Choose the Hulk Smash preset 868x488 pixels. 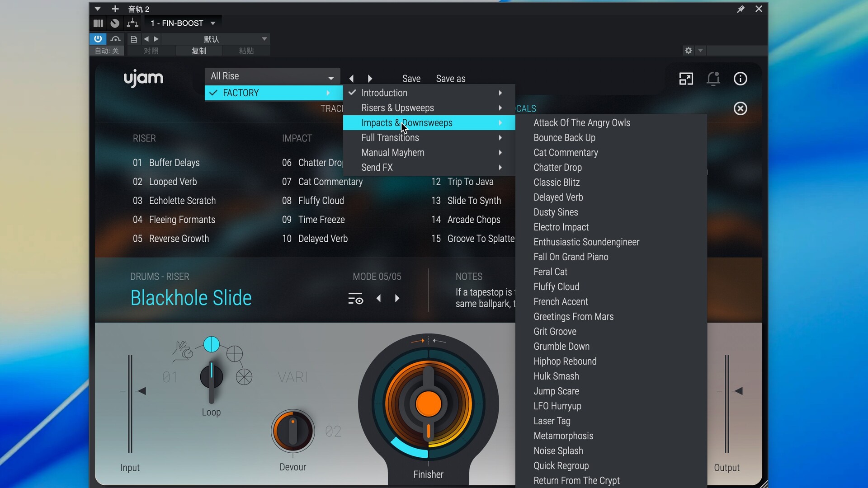(x=611, y=376)
